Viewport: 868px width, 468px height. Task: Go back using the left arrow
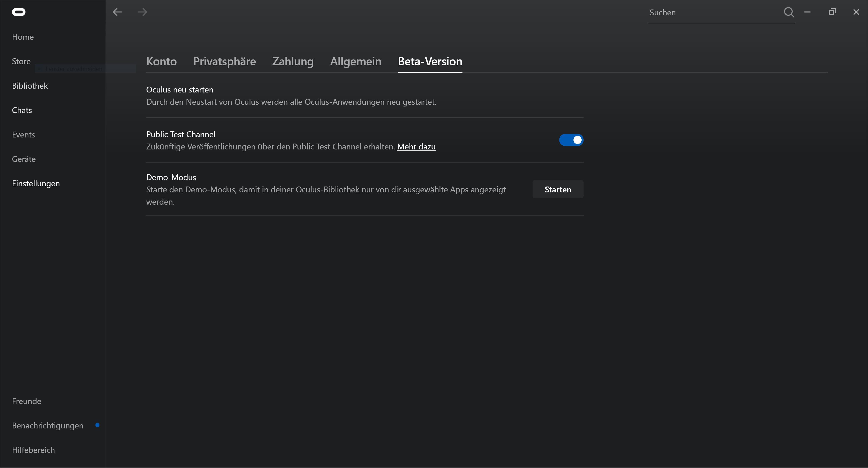pyautogui.click(x=118, y=12)
